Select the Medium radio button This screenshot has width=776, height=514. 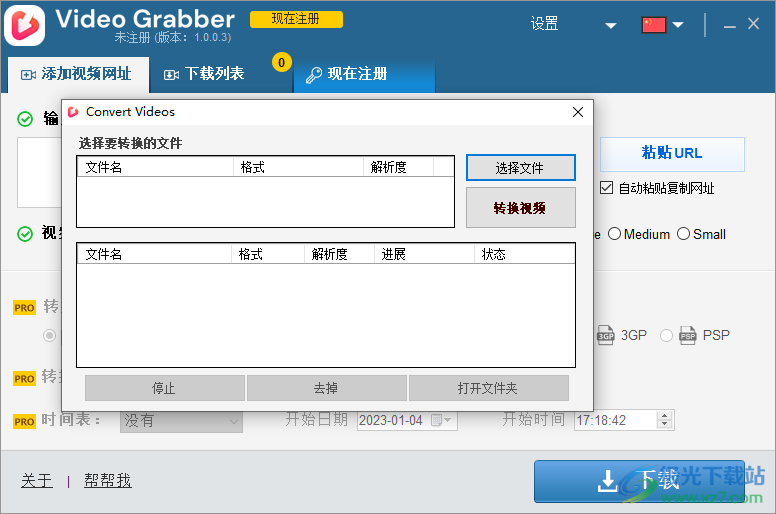pos(614,234)
